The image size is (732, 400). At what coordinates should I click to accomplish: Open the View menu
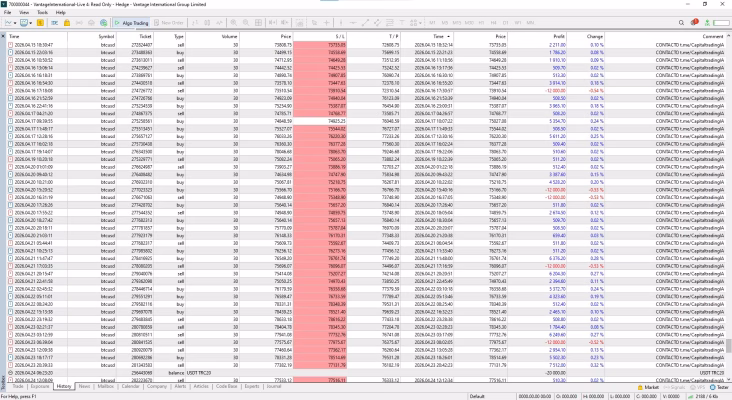click(x=24, y=13)
